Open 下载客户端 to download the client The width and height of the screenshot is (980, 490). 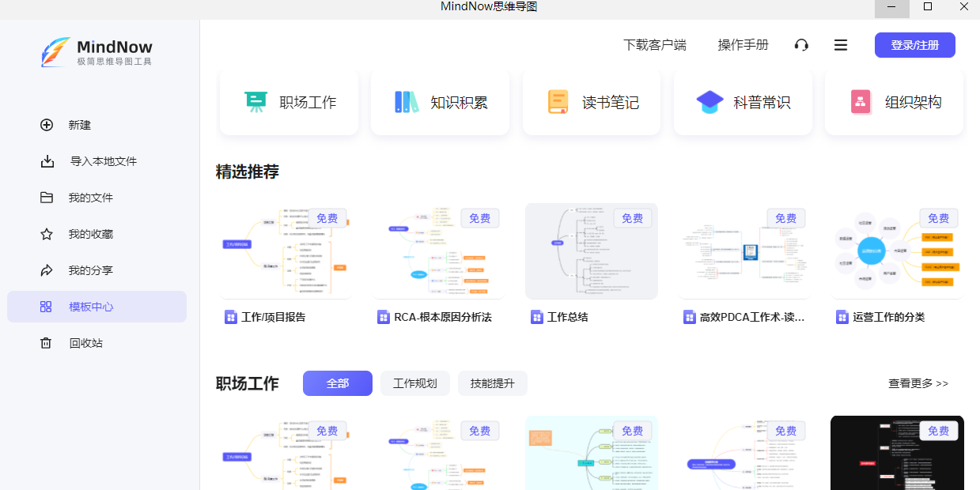coord(655,45)
